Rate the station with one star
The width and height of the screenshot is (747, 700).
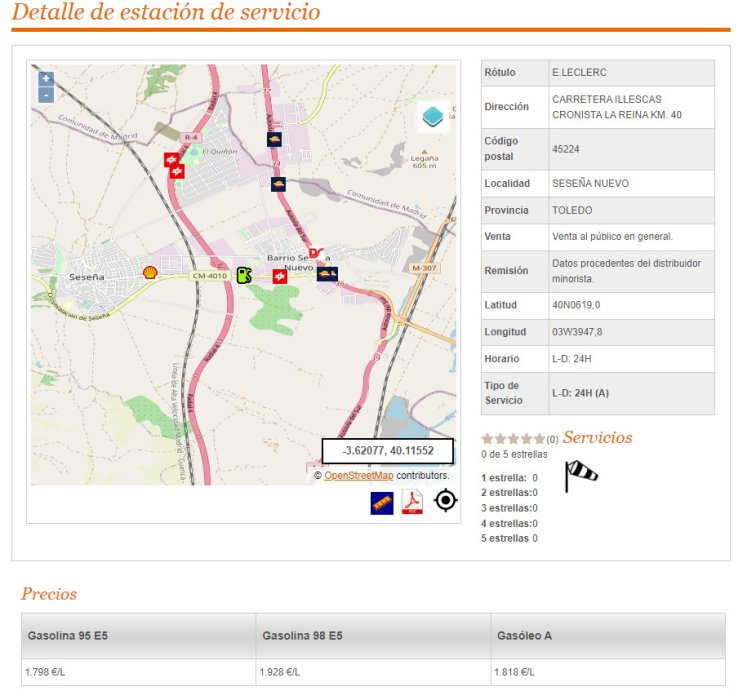point(487,439)
